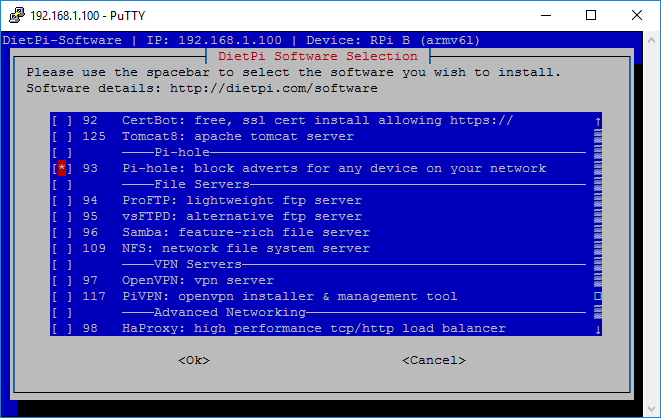Select the ProFTP checkbox, item 94
The image size is (661, 418).
pyautogui.click(x=62, y=201)
